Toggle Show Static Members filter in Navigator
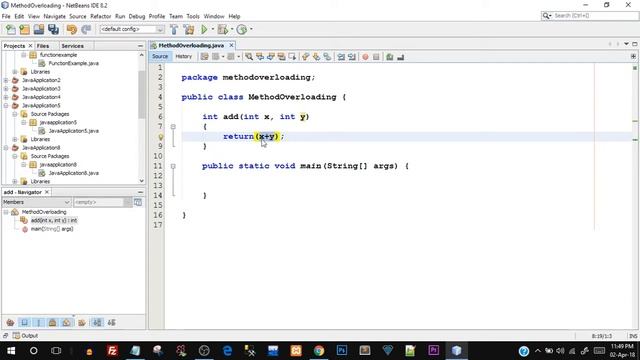The image size is (640, 360). click(38, 322)
